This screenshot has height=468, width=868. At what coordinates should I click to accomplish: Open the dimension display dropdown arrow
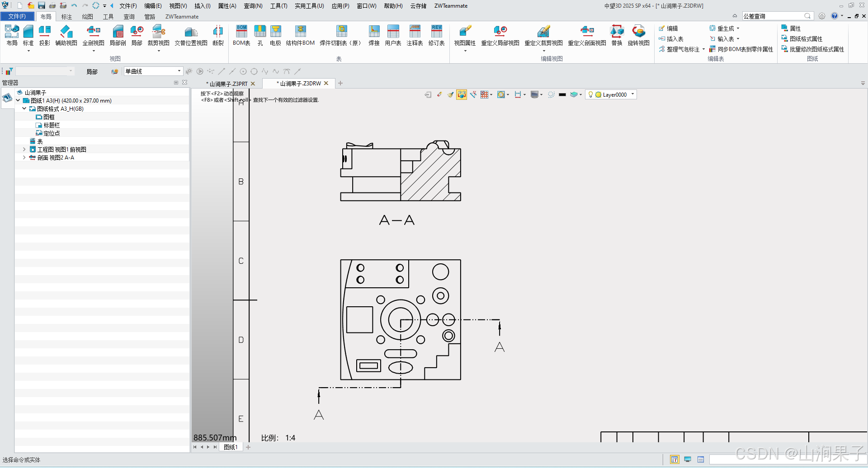(524, 95)
